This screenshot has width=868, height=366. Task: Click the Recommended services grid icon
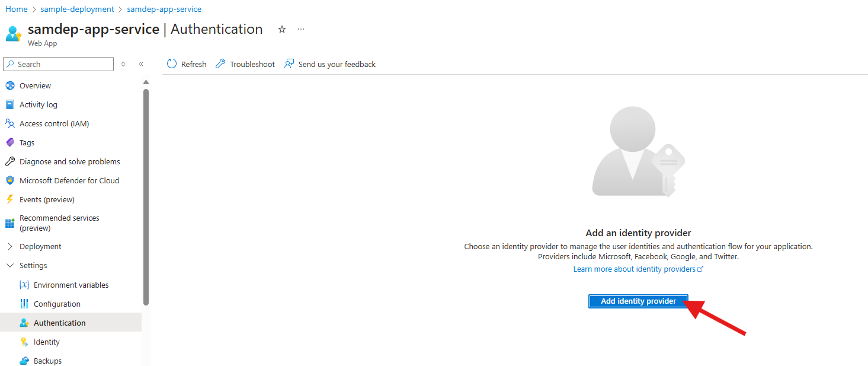[9, 223]
